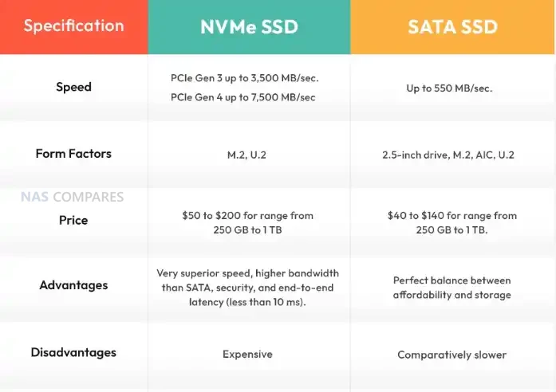Select the NVMe 'M.2, U.2' form factor cell

pos(247,155)
